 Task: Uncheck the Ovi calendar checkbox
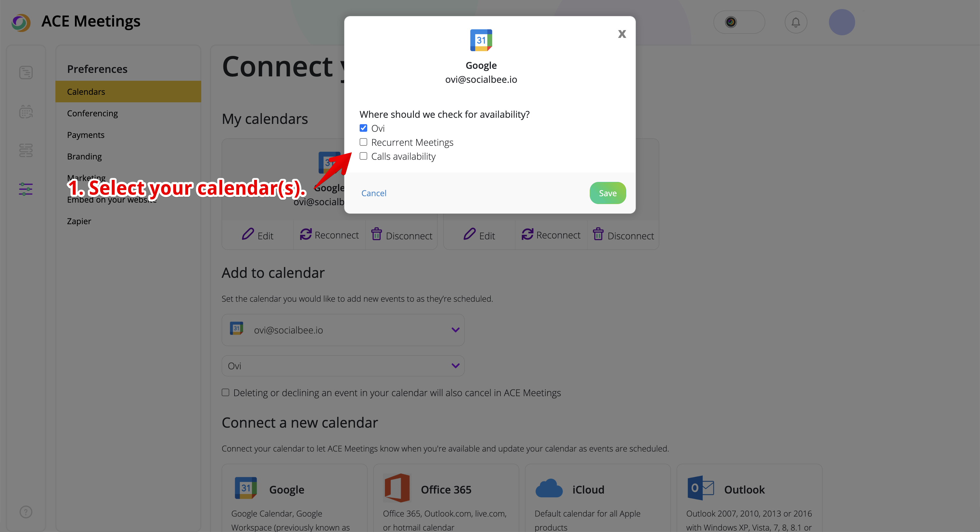pyautogui.click(x=363, y=128)
